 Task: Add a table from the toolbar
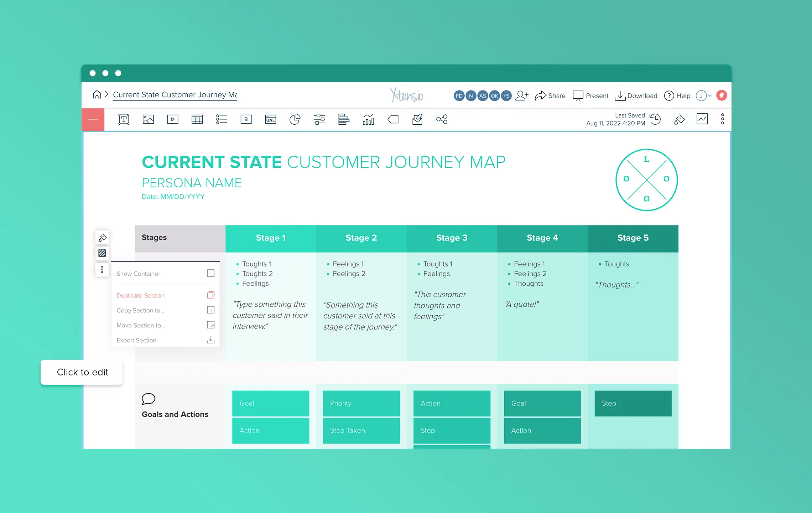click(197, 119)
